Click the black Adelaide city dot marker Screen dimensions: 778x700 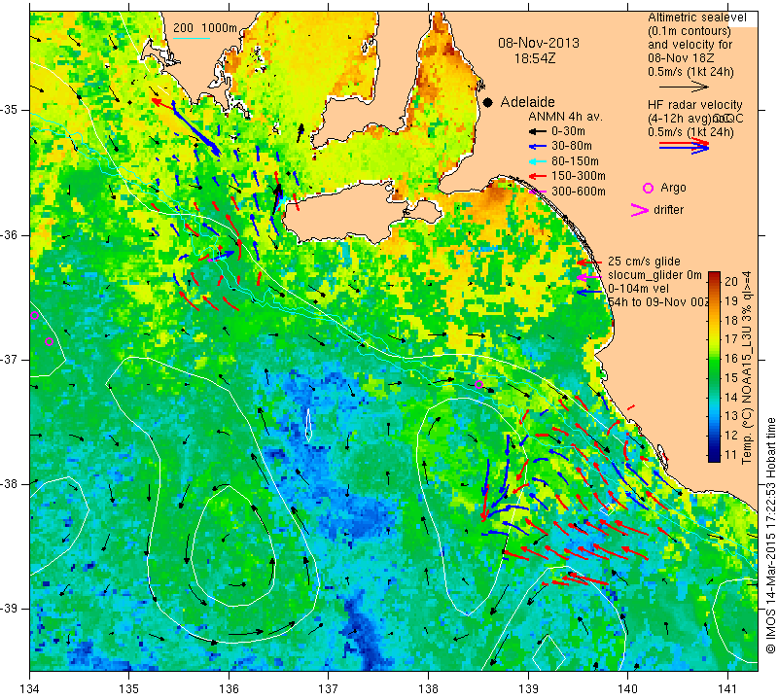pyautogui.click(x=488, y=102)
